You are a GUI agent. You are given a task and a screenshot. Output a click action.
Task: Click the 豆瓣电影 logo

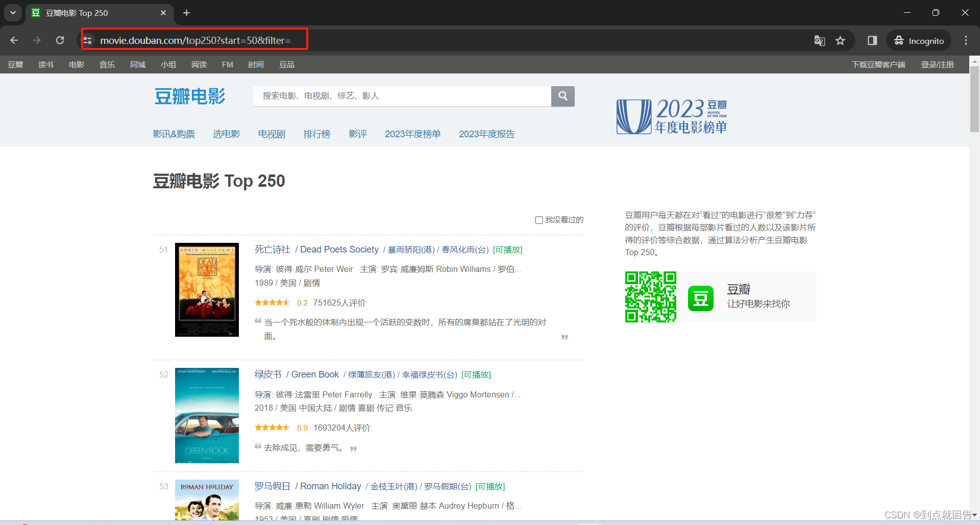[x=189, y=96]
